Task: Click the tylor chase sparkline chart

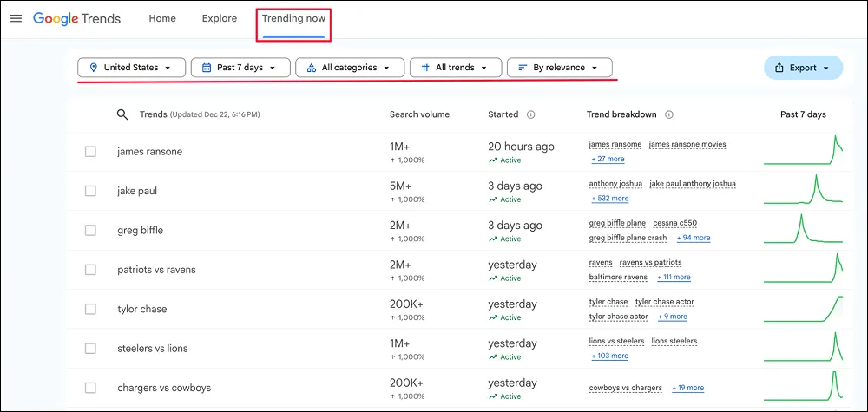Action: 803,309
